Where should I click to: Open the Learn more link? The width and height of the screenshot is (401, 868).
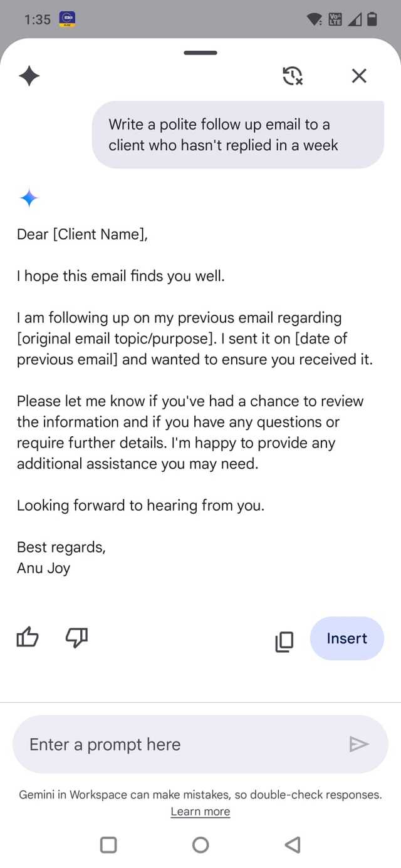pos(200,812)
